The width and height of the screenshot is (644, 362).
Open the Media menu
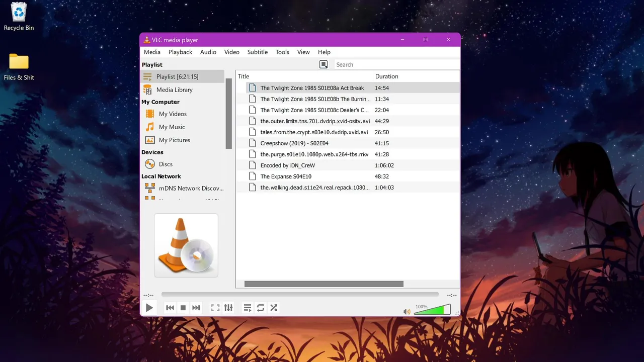pos(152,52)
